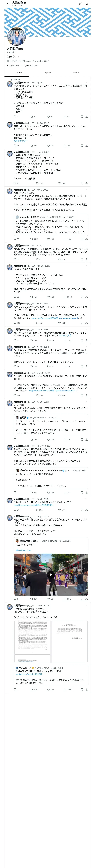The image size is (95, 868).
Task: Share the pinned Apr 19 post
Action: pyautogui.click(x=87, y=117)
